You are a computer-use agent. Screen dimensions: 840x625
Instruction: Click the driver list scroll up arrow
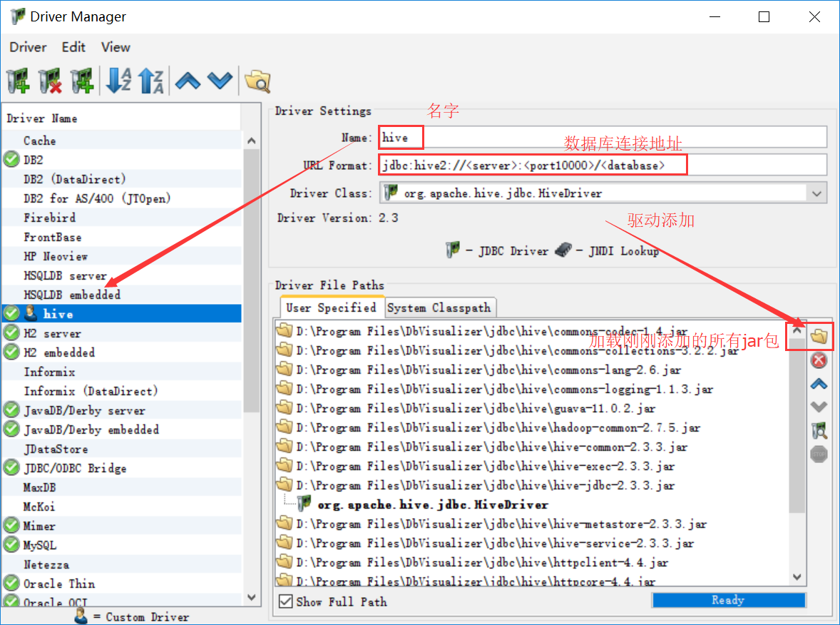(252, 141)
